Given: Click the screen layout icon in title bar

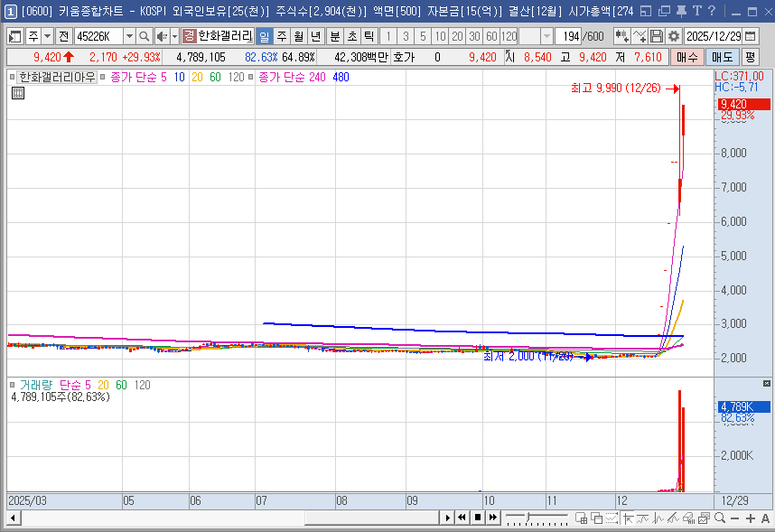Looking at the screenshot, I should coord(646,11).
